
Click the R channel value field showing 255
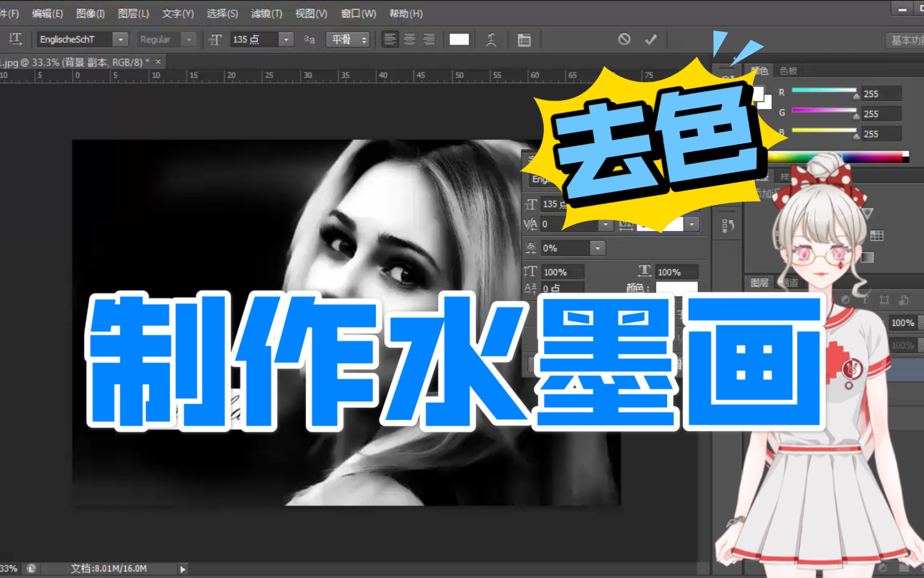(881, 93)
